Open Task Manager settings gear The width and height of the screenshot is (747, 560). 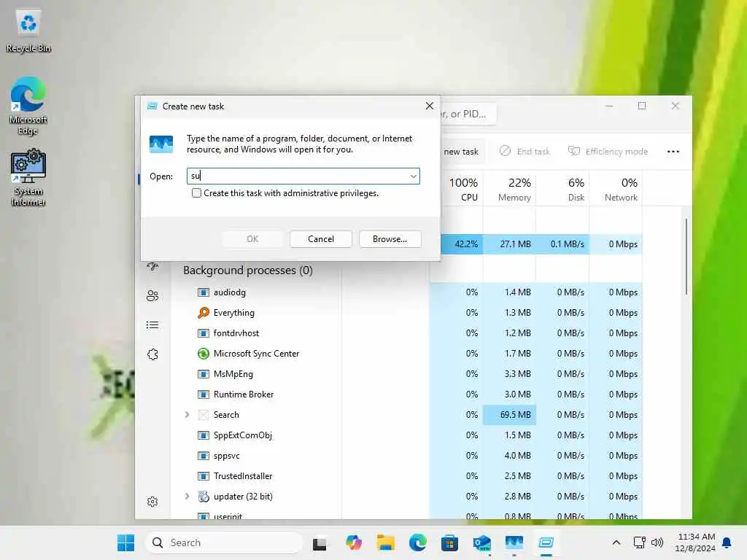coord(152,502)
